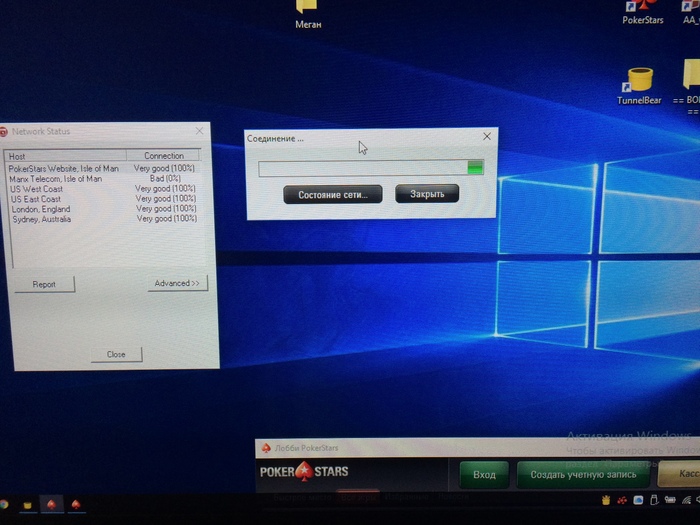Click the second PokerStars taskbar icon
This screenshot has height=525, width=700.
pyautogui.click(x=76, y=504)
